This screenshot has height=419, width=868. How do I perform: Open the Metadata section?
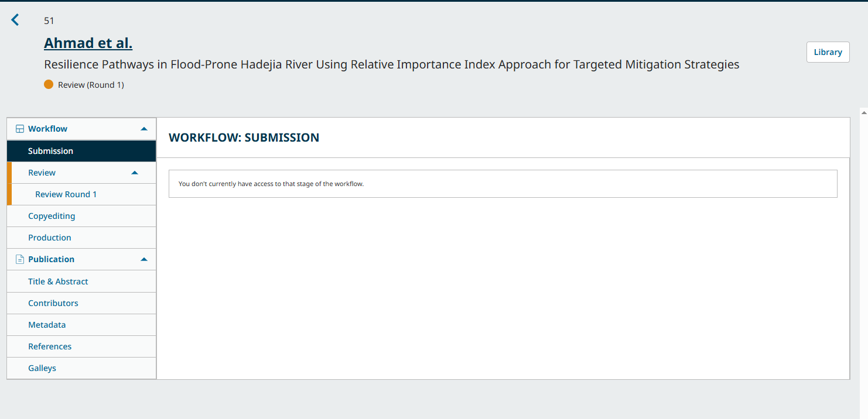pyautogui.click(x=47, y=325)
